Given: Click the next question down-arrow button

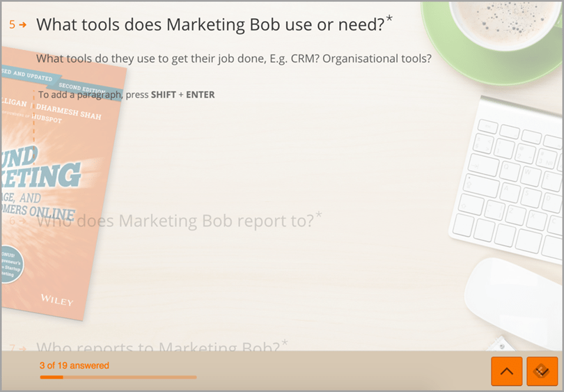Looking at the screenshot, I should (x=542, y=371).
